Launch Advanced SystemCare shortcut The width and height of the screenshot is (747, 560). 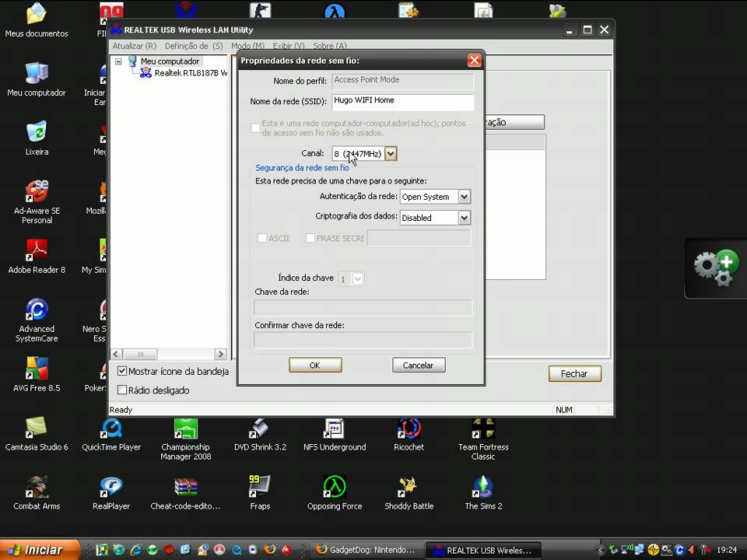pos(37,319)
